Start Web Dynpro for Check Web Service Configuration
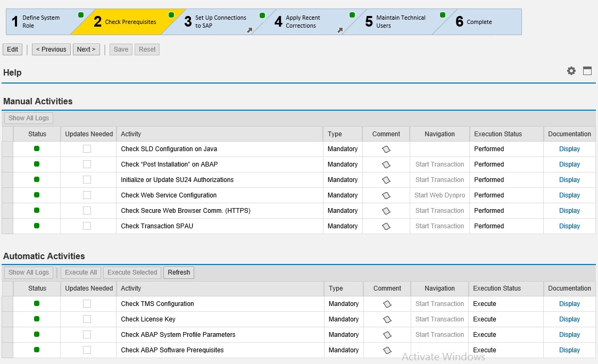 (440, 195)
